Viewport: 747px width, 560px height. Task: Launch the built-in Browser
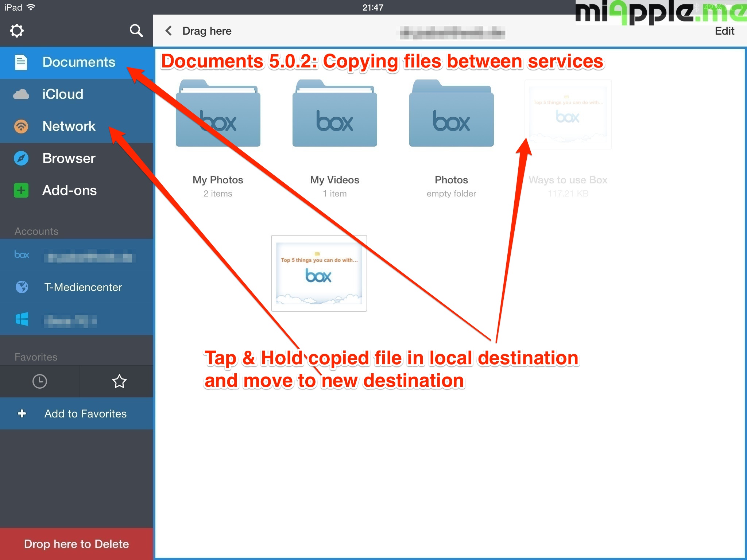coord(69,159)
